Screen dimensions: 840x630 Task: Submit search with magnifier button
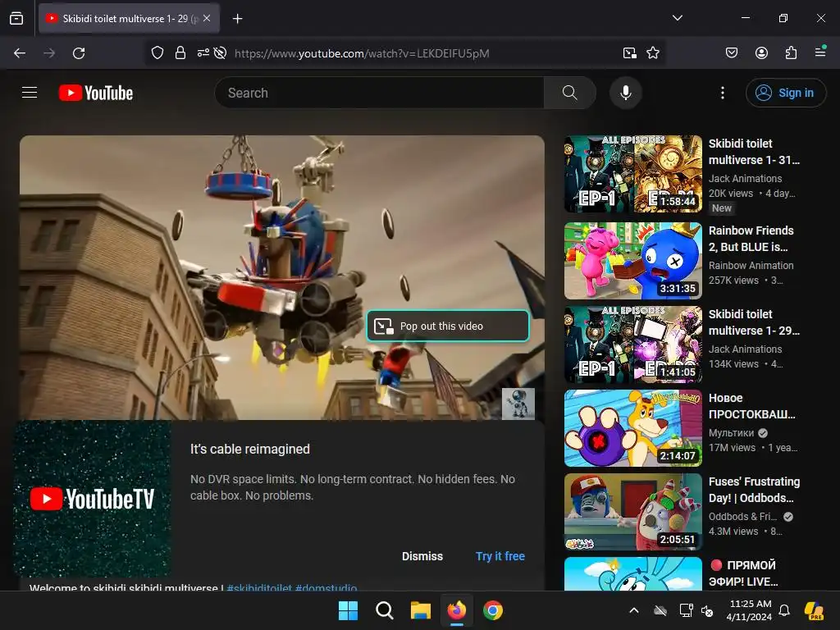tap(570, 93)
